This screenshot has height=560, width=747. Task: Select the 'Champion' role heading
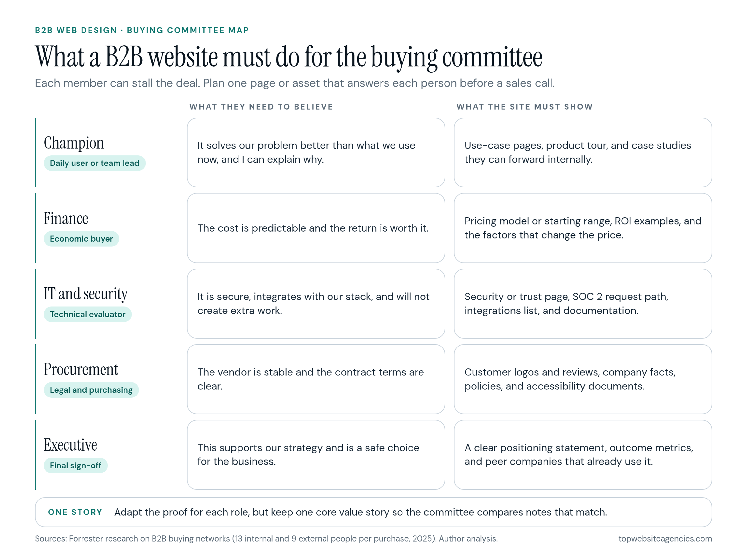click(74, 143)
